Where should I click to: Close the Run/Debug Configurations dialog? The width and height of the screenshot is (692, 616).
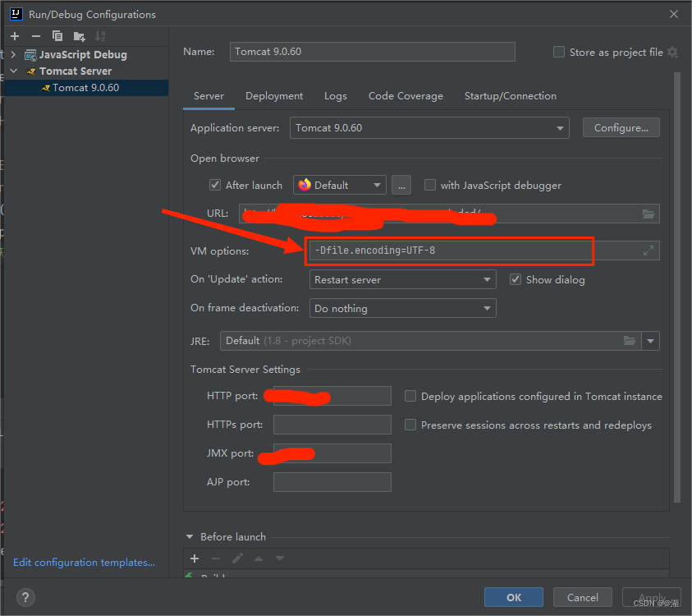point(673,14)
